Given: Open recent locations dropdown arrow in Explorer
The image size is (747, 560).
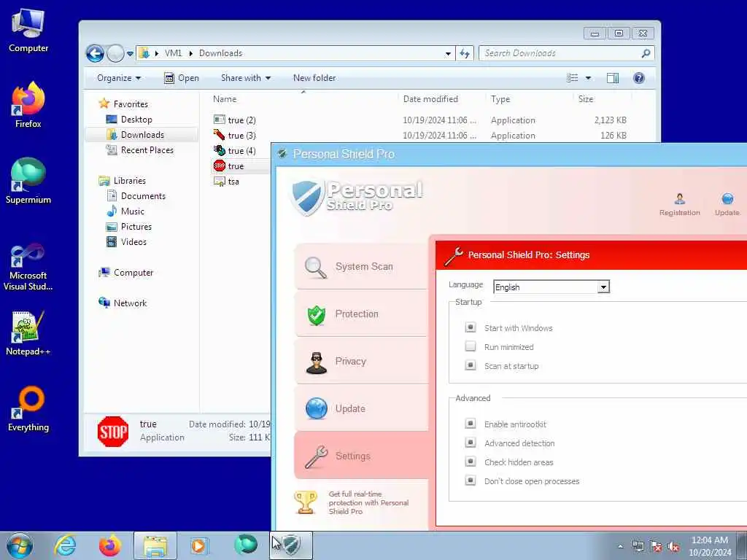Looking at the screenshot, I should (130, 54).
